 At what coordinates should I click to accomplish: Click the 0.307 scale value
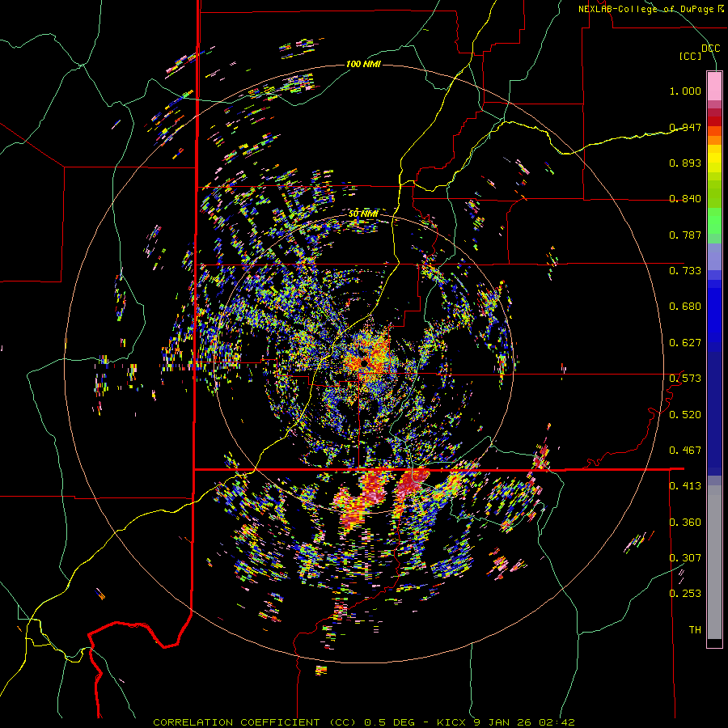coord(685,557)
